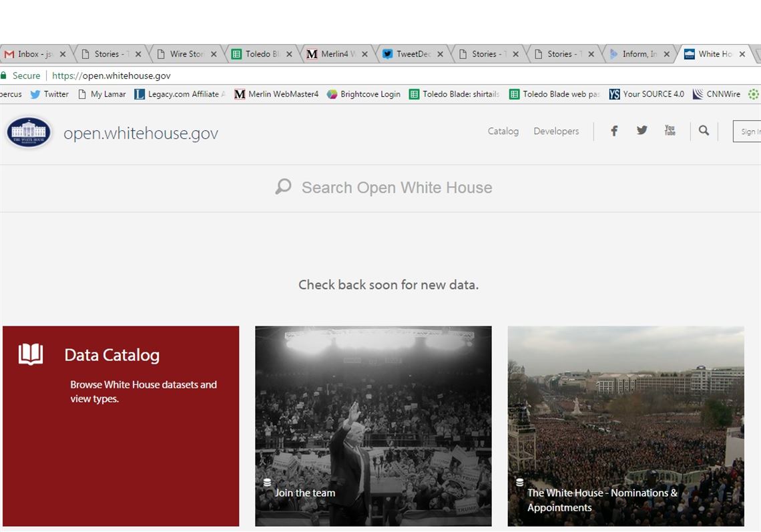This screenshot has height=532, width=761.
Task: Open the Catalog navigation link
Action: pyautogui.click(x=503, y=131)
